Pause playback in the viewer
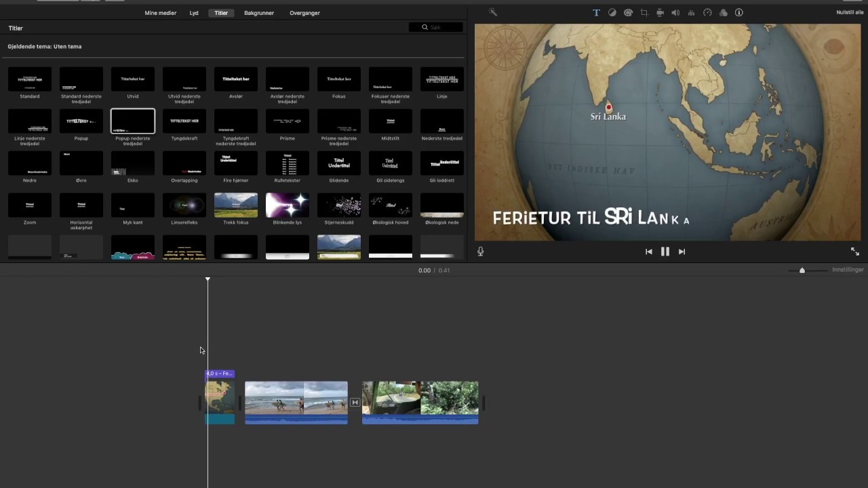 (665, 251)
